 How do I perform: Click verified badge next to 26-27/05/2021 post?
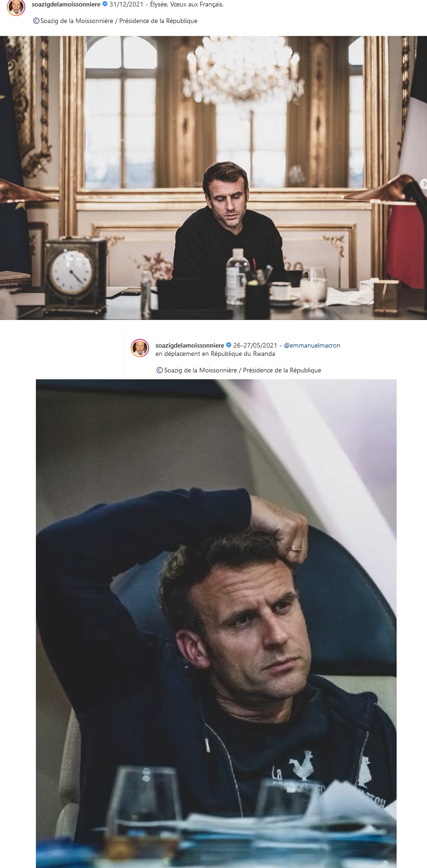coord(229,345)
